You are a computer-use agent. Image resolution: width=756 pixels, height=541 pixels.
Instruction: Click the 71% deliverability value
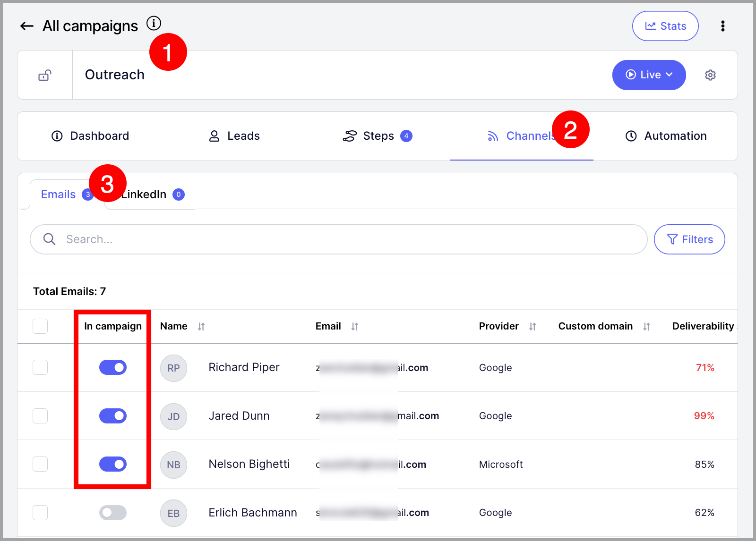click(x=705, y=368)
